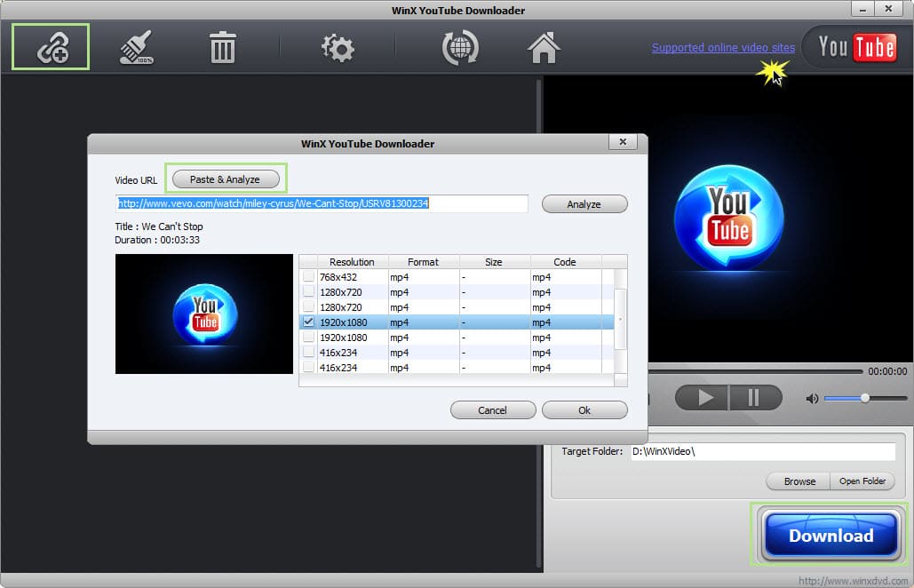
Task: Click the Size column header
Action: pyautogui.click(x=494, y=262)
